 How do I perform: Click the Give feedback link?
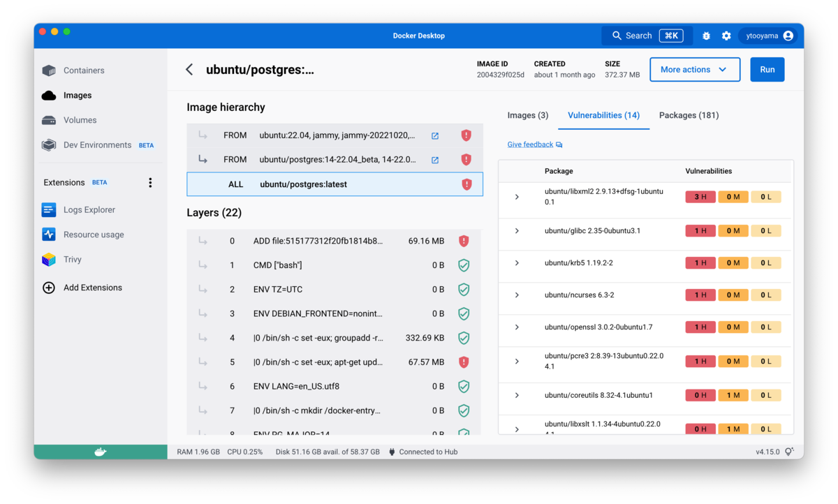[x=530, y=144]
